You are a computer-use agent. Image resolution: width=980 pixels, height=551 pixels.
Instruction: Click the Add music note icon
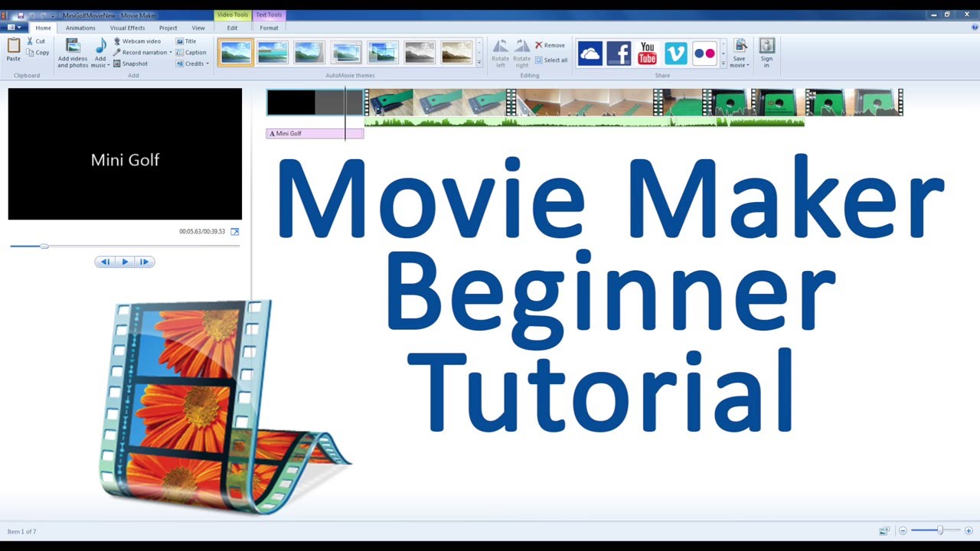point(100,46)
